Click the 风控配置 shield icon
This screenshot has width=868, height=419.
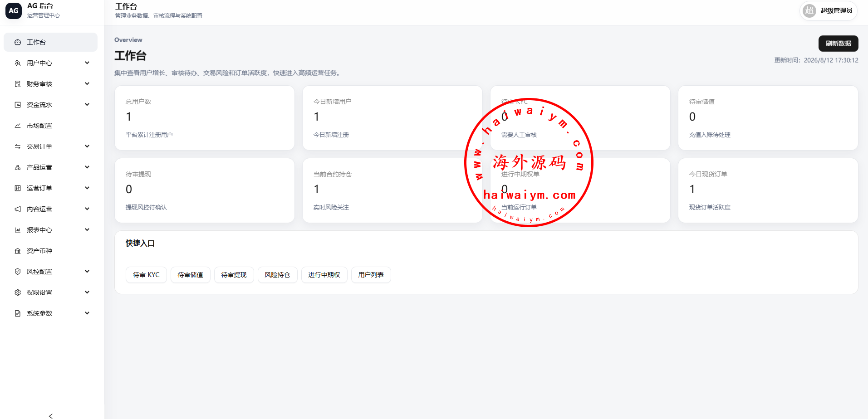(x=18, y=272)
